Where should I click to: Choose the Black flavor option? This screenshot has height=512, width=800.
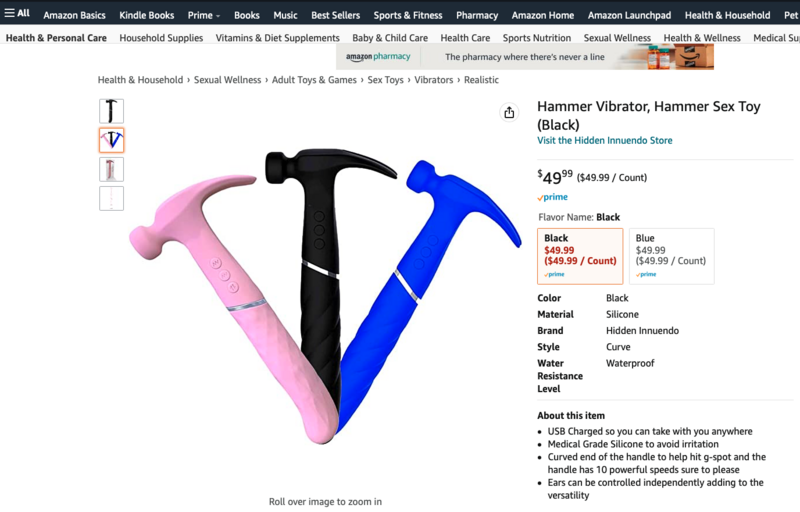[580, 256]
